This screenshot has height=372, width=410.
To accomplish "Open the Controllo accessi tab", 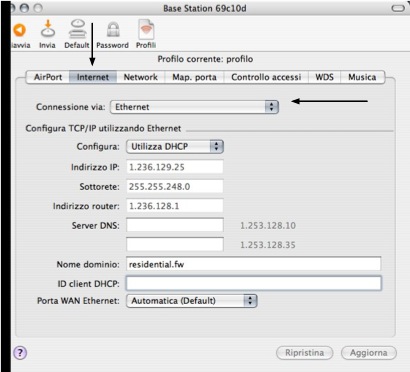I will (x=266, y=77).
